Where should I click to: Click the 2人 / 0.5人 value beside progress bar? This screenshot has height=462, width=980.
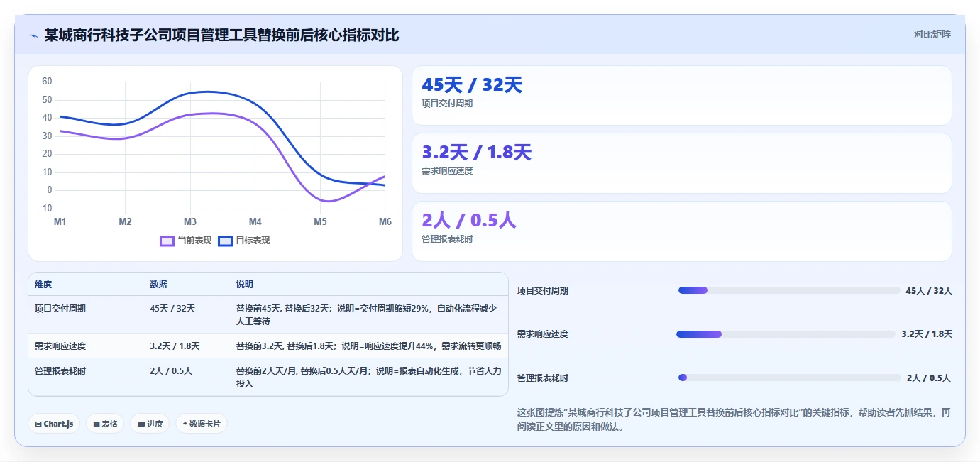(928, 378)
